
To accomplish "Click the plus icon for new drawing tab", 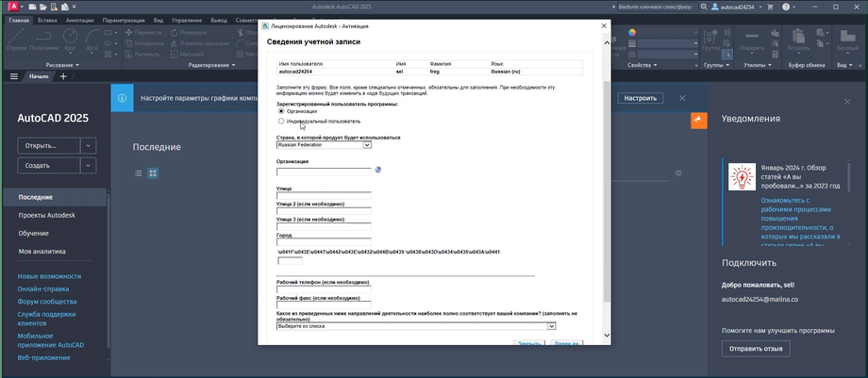I will (x=63, y=76).
